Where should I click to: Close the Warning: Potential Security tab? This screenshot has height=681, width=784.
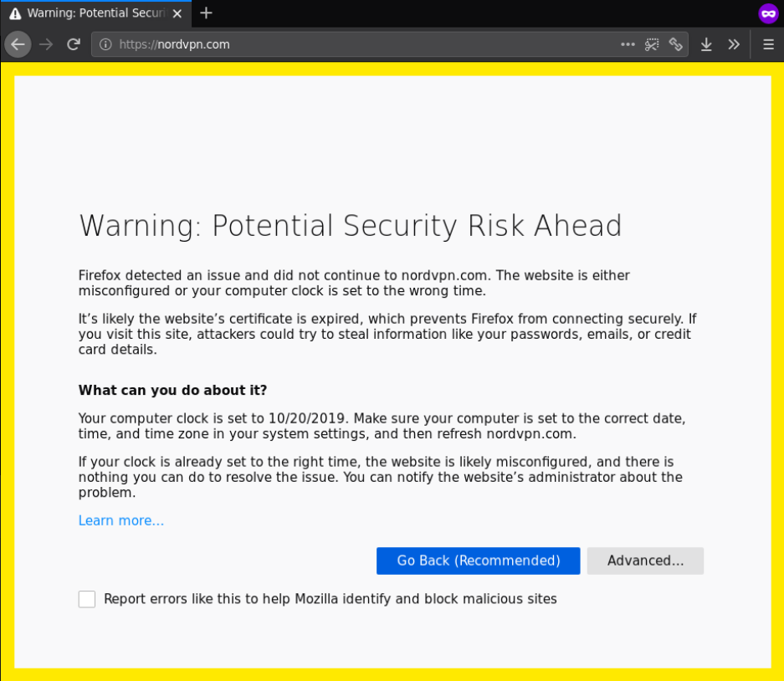point(177,13)
